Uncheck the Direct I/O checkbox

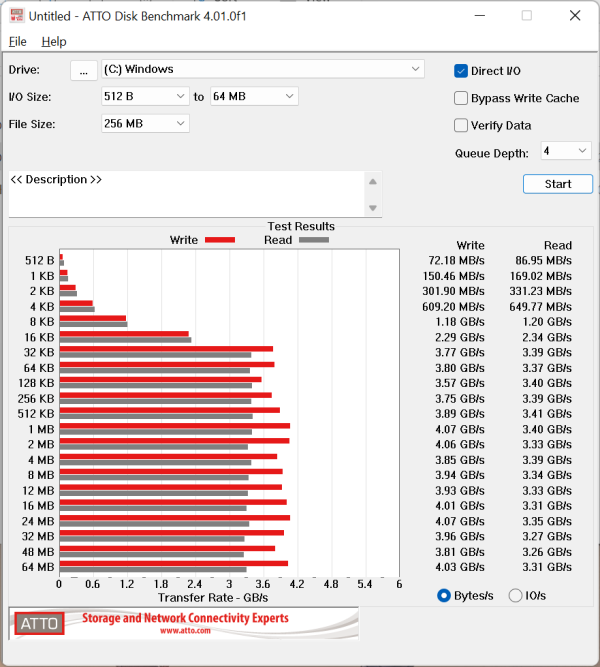tap(461, 71)
